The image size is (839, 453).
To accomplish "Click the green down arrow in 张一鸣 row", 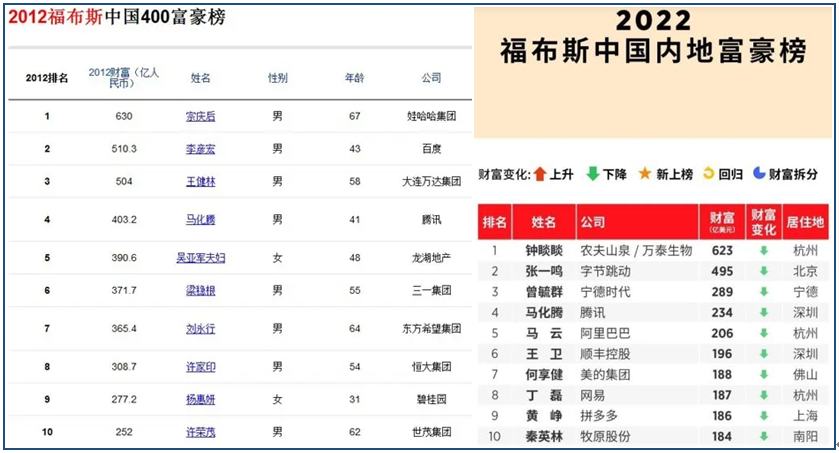I will 764,271.
